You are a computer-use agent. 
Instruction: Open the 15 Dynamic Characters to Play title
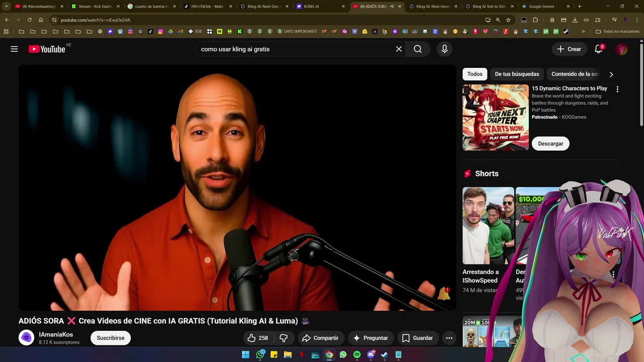click(x=570, y=88)
